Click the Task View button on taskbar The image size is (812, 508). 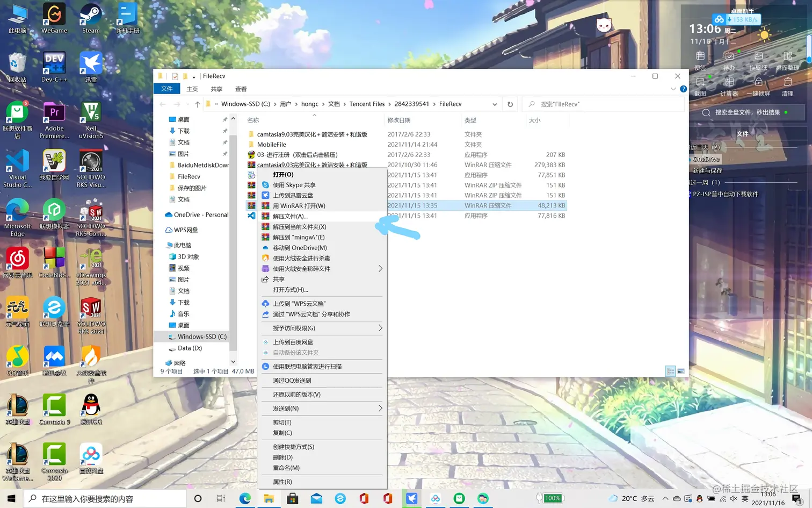221,498
